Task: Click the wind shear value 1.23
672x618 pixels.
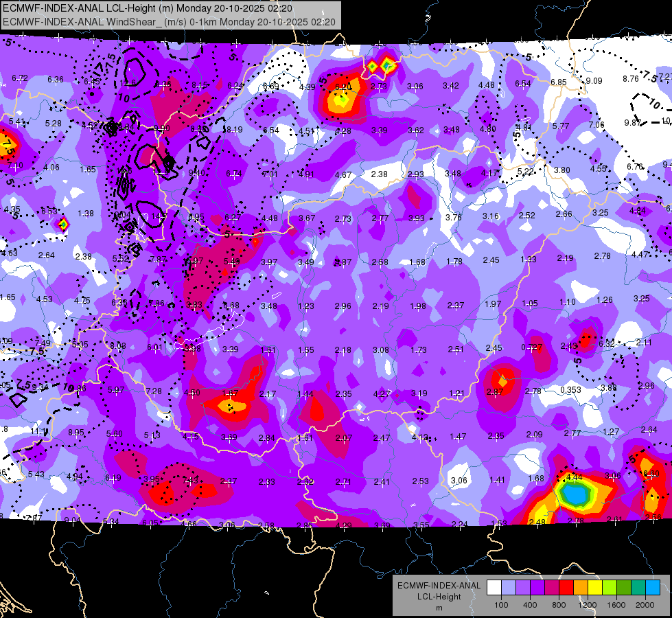Action: pyautogui.click(x=306, y=306)
